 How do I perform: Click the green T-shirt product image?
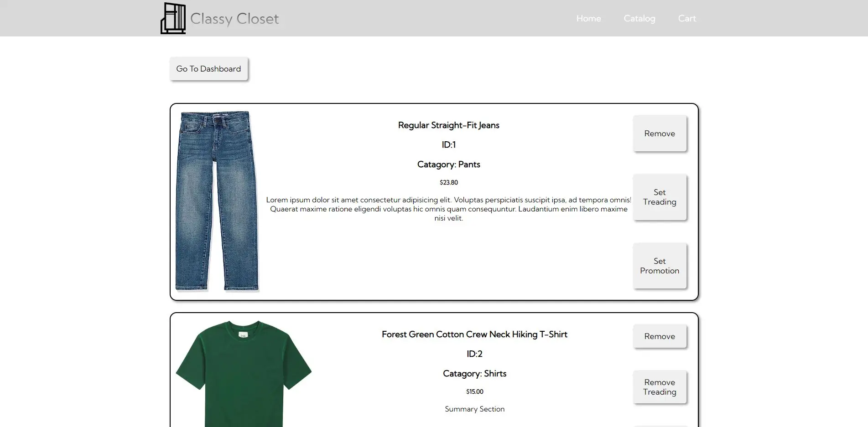tap(244, 374)
